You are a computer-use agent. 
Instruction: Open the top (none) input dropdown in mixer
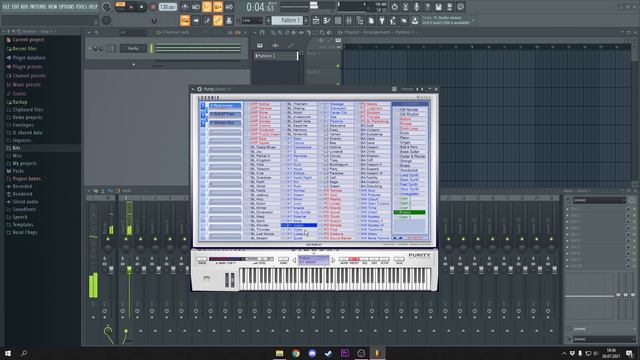click(599, 200)
